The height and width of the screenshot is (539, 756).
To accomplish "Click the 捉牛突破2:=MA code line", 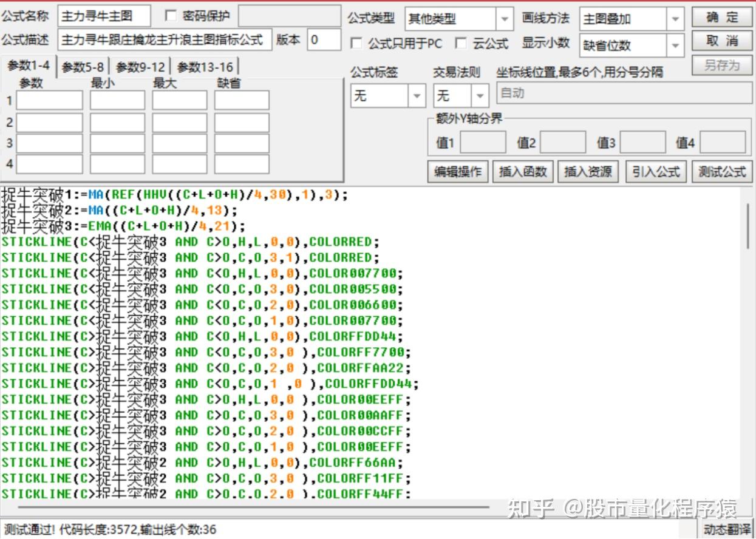I will pos(119,211).
